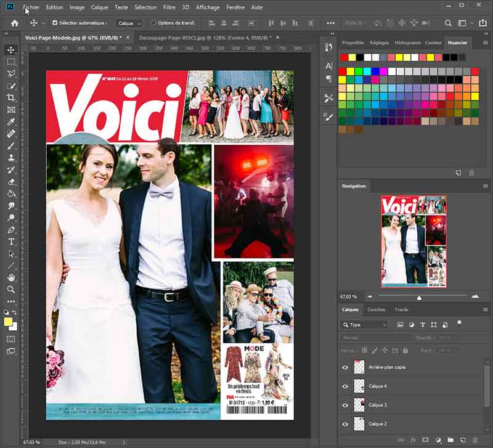The width and height of the screenshot is (493, 448).
Task: Toggle layer filtering on/off switch
Action: (459, 323)
